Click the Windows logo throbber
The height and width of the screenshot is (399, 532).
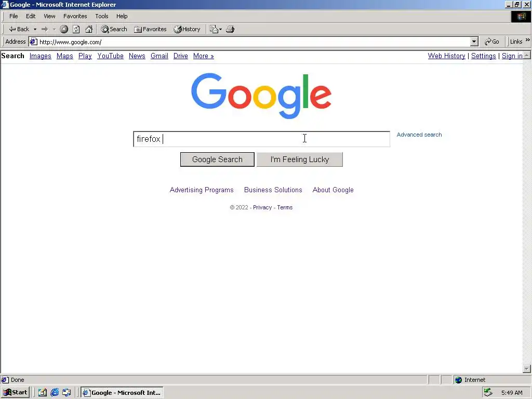tap(521, 17)
